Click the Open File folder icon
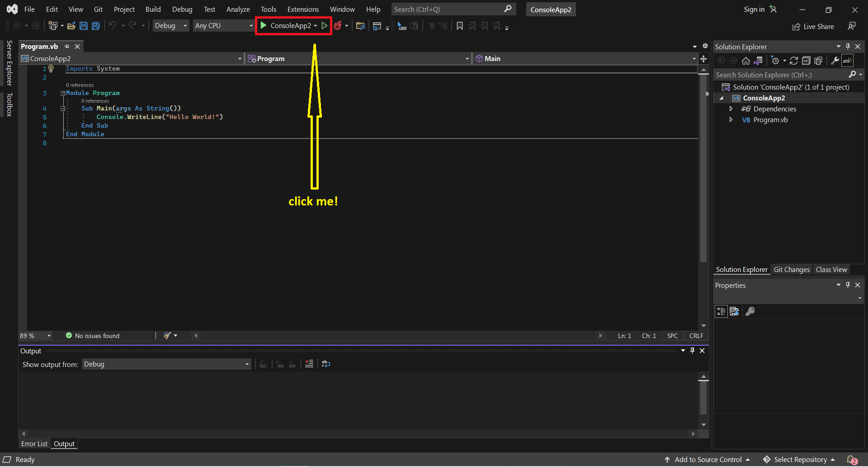The width and height of the screenshot is (868, 467). [71, 26]
